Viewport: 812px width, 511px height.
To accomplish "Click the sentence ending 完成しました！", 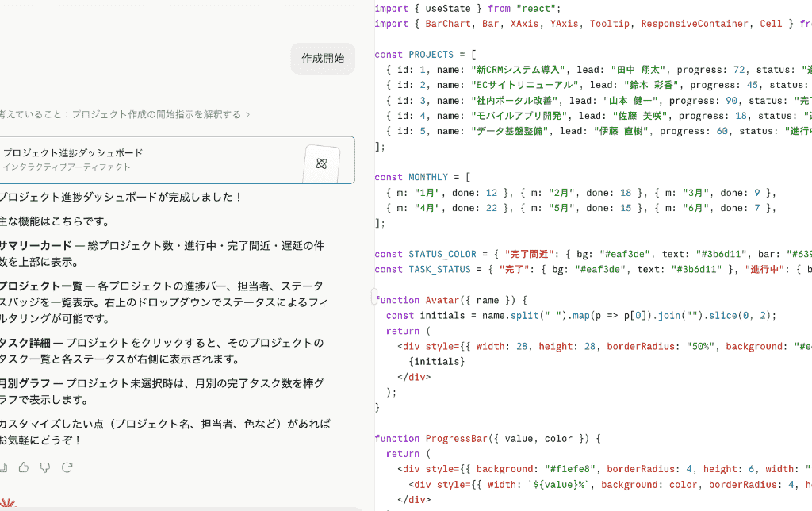I will pyautogui.click(x=121, y=197).
